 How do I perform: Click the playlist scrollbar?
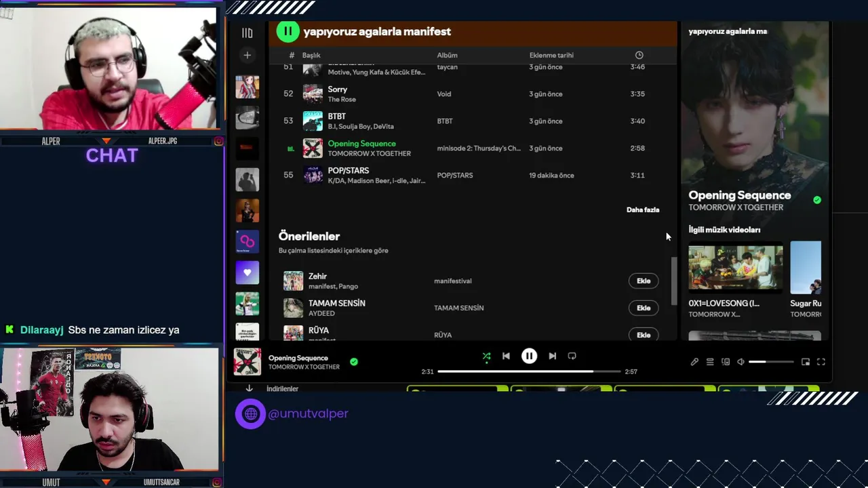(x=673, y=281)
